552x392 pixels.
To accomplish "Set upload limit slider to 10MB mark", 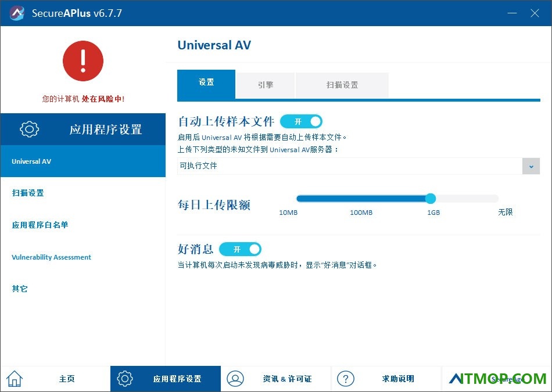I will point(299,199).
